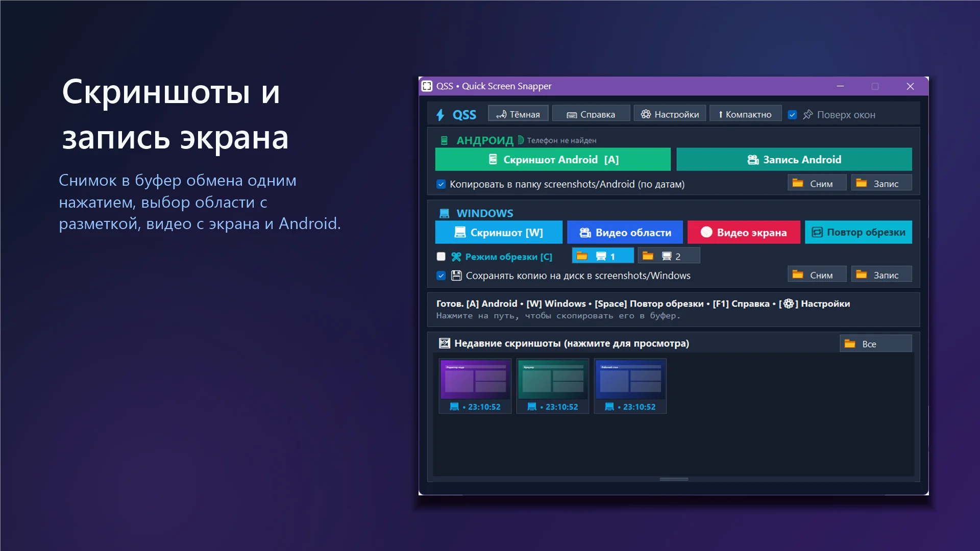
Task: Open the purple recent screenshot thumbnail
Action: click(x=475, y=380)
